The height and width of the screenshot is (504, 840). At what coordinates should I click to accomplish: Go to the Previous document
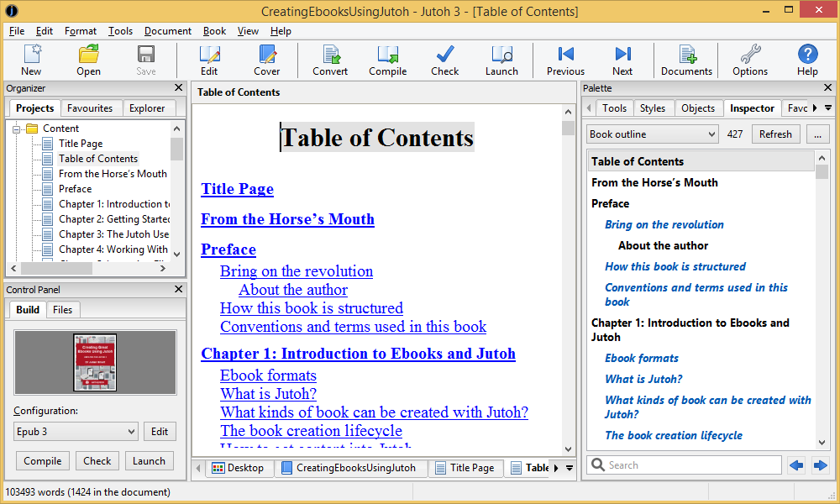564,59
